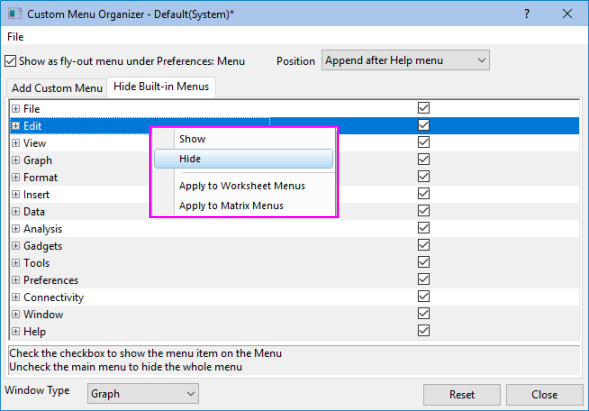Screen dimensions: 589x411
Task: Expand the Insert tree node
Action: [15, 195]
